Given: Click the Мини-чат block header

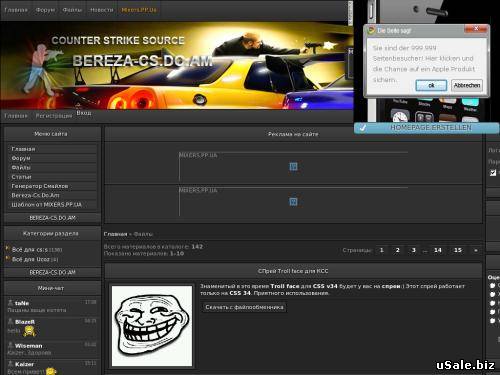Looking at the screenshot, I should pos(52,288).
